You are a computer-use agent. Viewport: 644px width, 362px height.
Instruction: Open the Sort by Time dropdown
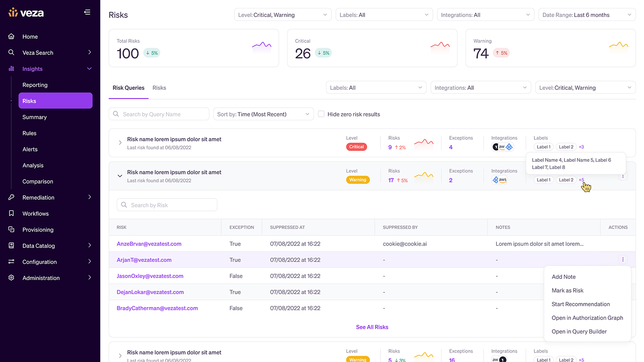(x=263, y=114)
